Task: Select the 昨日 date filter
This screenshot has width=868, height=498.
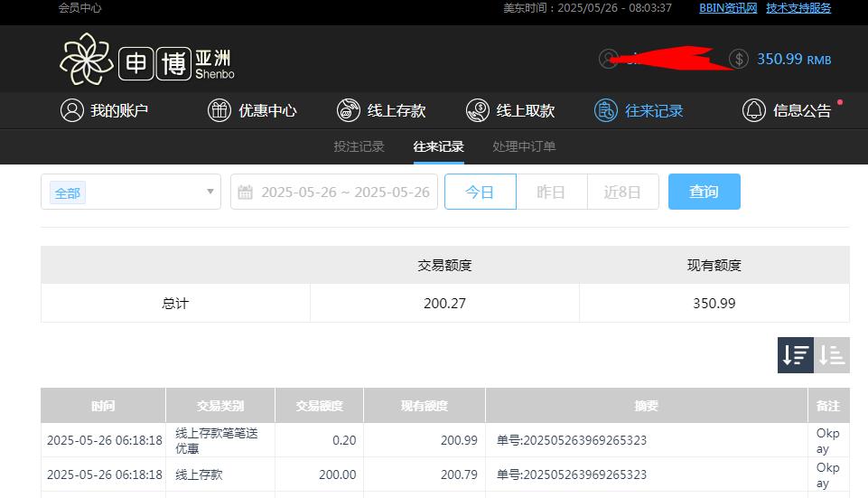Action: (551, 192)
